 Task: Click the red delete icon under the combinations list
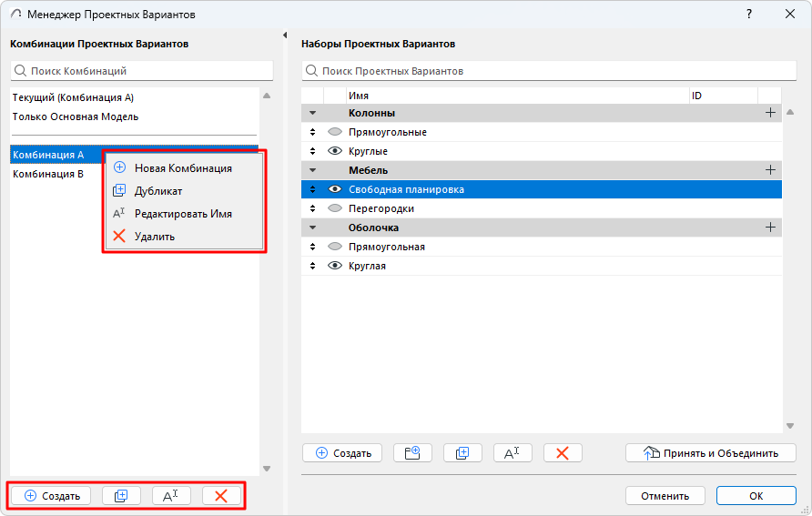(x=221, y=496)
